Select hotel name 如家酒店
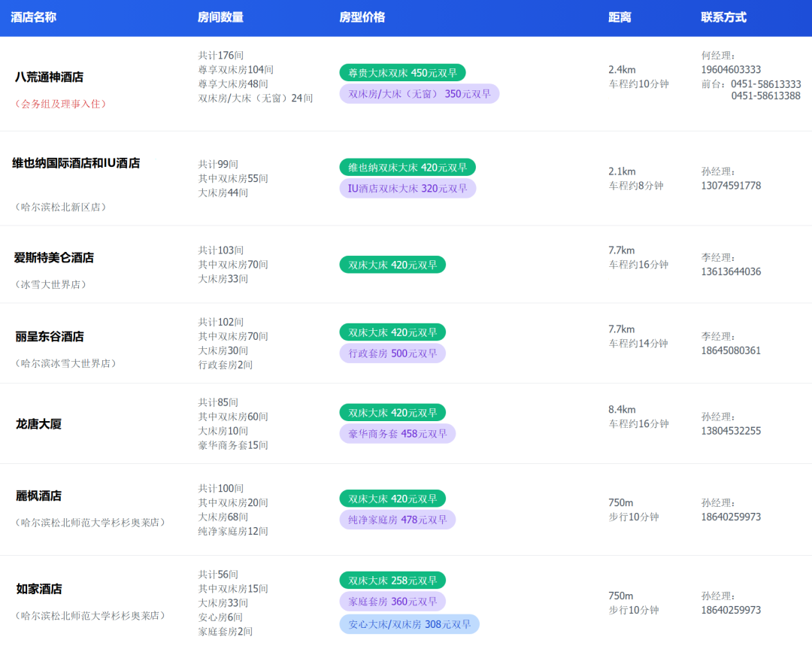Image resolution: width=812 pixels, height=655 pixels. [x=39, y=589]
